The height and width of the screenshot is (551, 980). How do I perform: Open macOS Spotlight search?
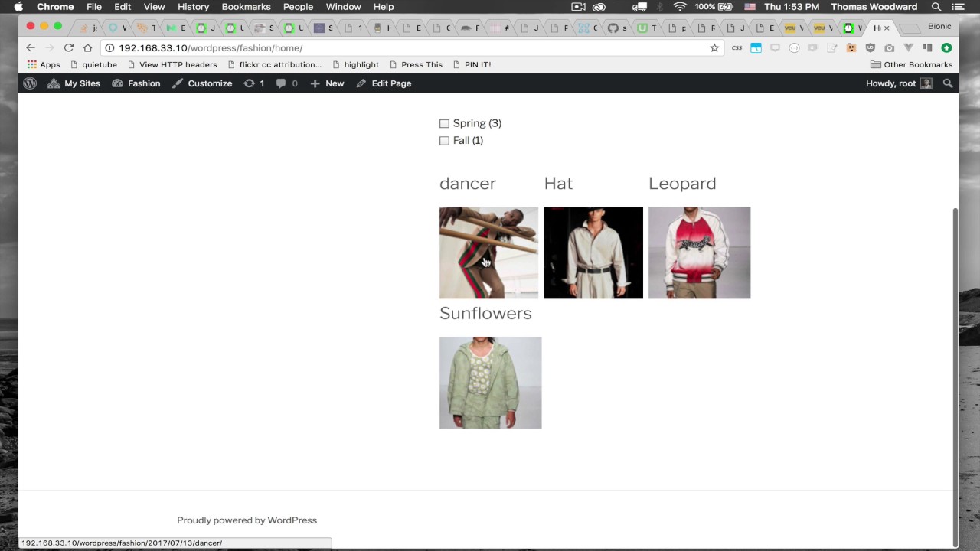click(x=936, y=7)
